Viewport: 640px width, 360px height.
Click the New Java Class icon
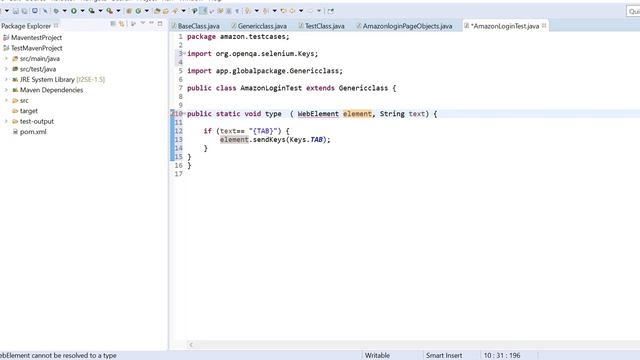point(138,11)
